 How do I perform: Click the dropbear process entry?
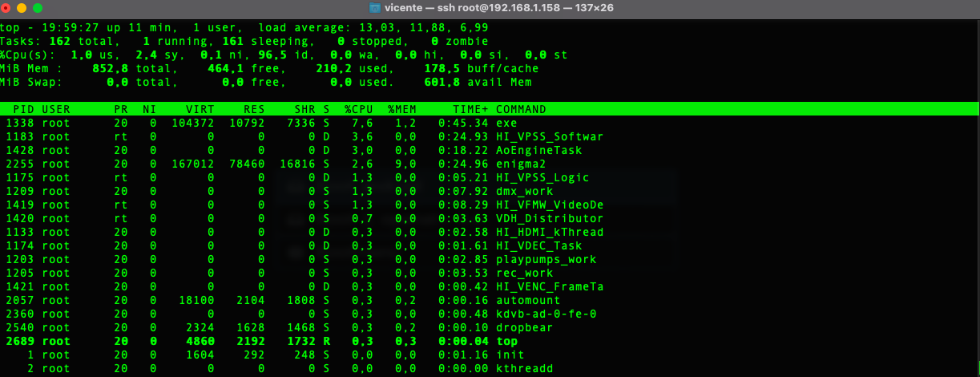(523, 328)
